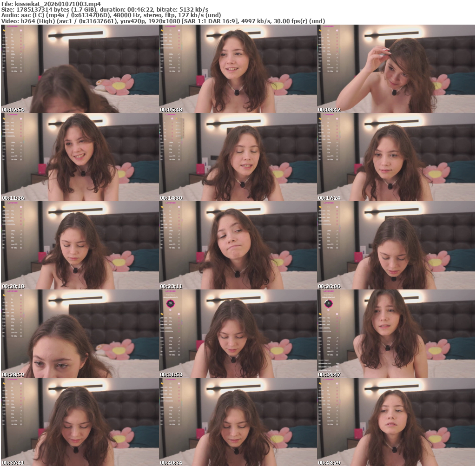Pick the 00:26:06 preview frame
476x466 pixels.
[x=396, y=245]
